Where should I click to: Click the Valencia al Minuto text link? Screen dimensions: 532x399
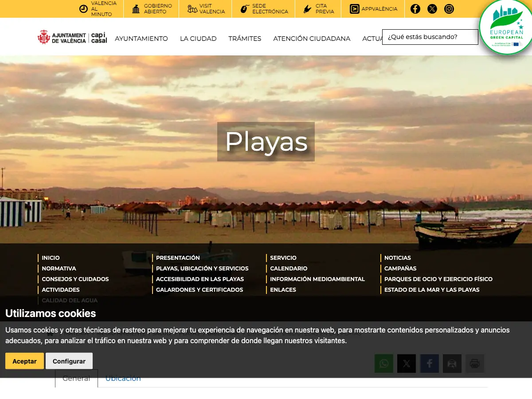[x=104, y=9]
